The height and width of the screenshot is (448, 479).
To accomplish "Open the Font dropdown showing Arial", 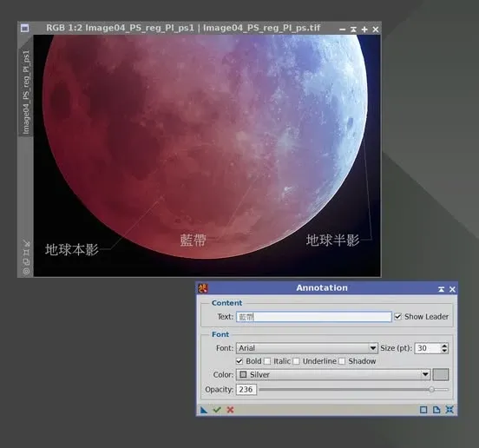I will [306, 348].
